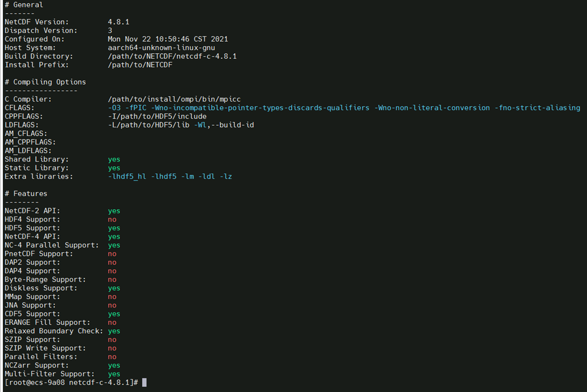Click the Byte-Range Support no value

coord(112,279)
